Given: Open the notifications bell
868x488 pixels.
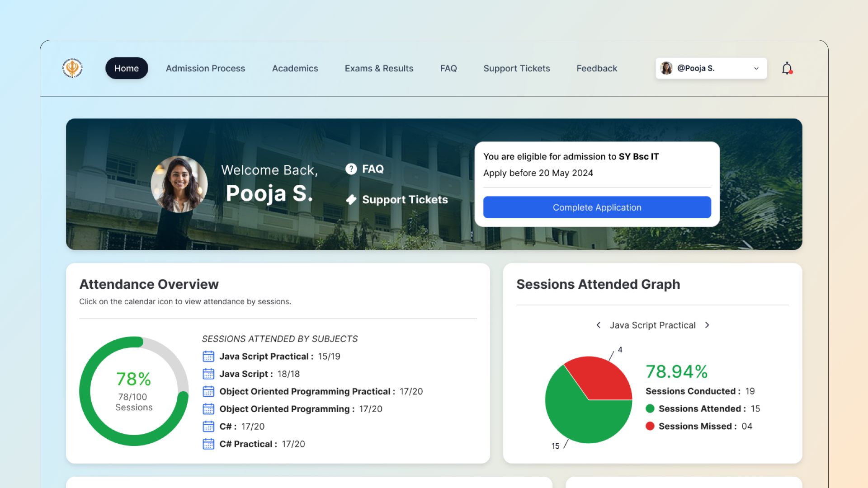Looking at the screenshot, I should (787, 68).
